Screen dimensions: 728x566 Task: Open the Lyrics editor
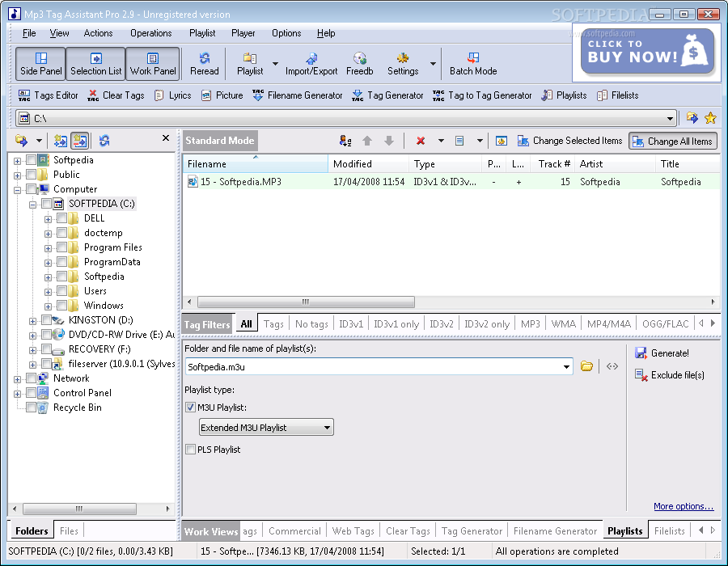tap(173, 95)
